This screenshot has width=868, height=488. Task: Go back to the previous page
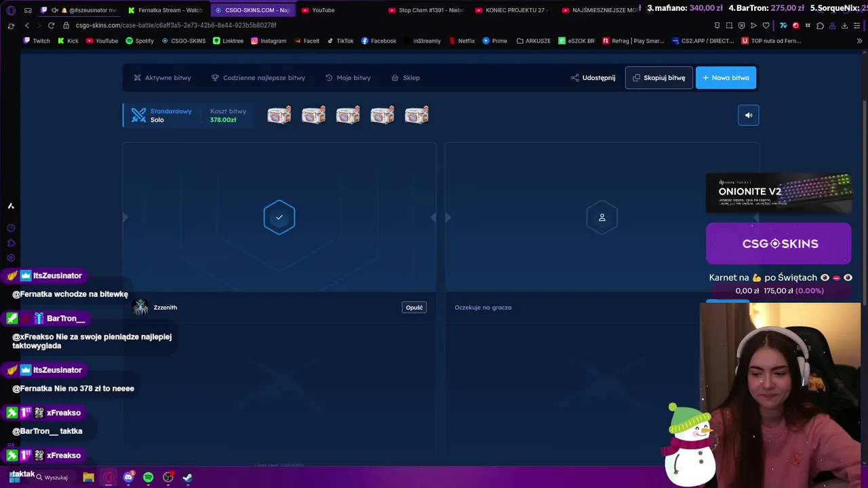[x=27, y=25]
